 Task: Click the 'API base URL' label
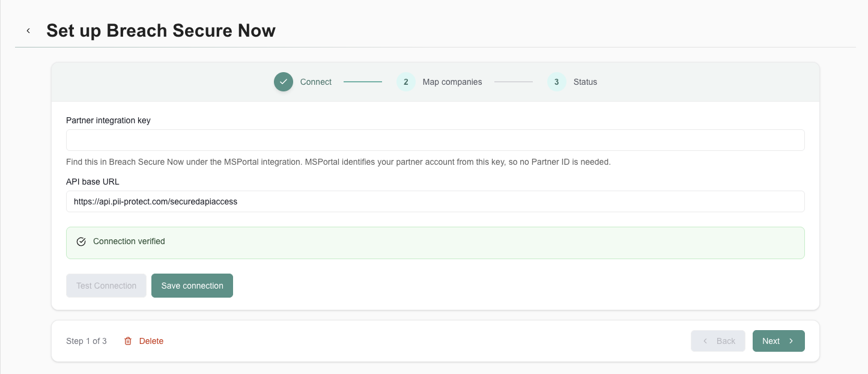(93, 181)
